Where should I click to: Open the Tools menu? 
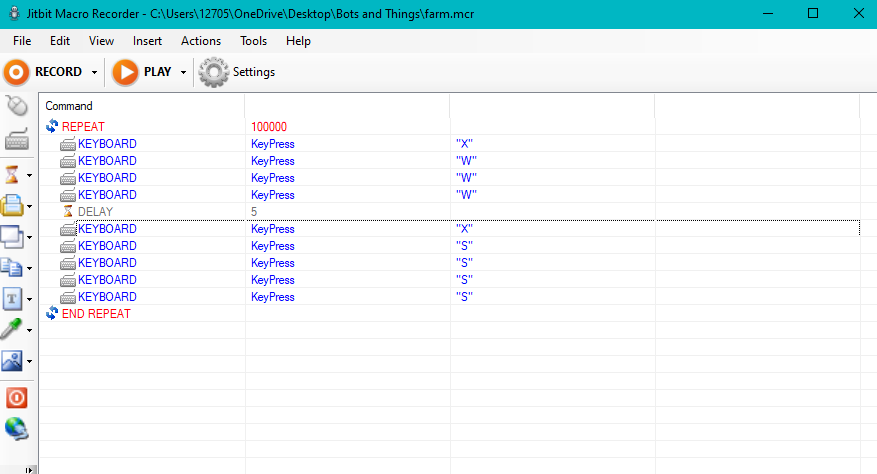pyautogui.click(x=253, y=41)
